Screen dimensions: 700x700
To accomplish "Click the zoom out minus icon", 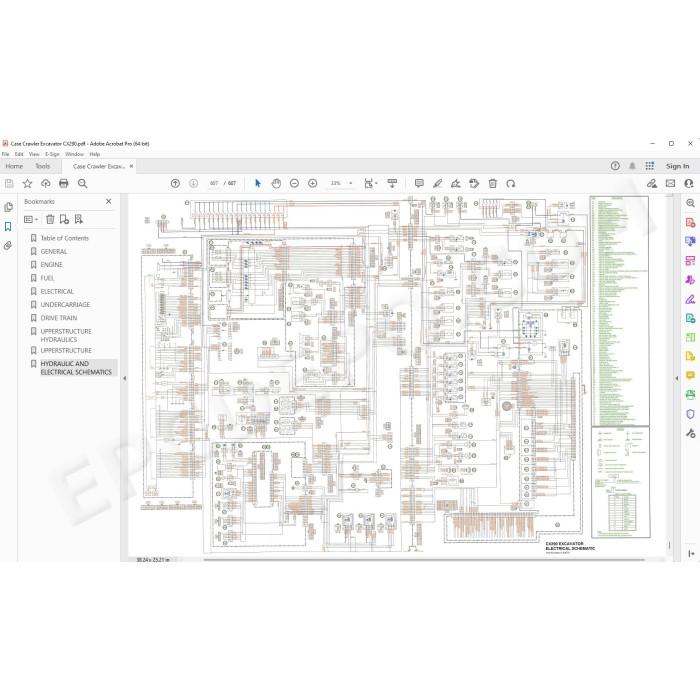I will tap(294, 183).
